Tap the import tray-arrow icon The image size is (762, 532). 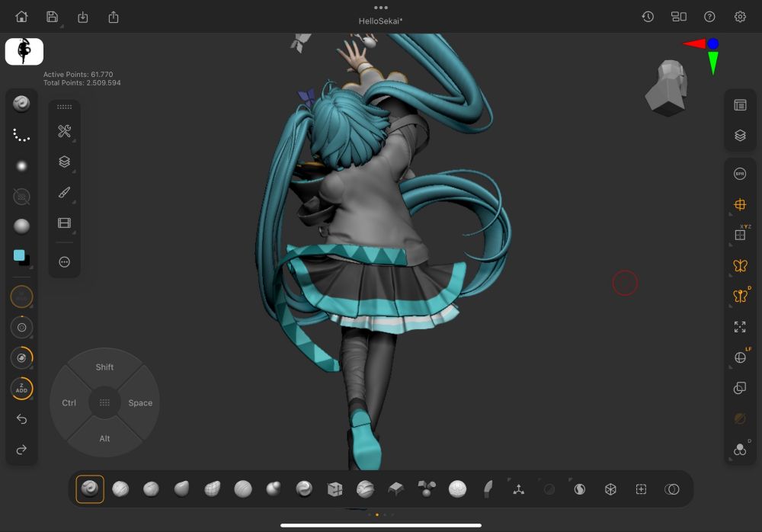click(x=82, y=17)
